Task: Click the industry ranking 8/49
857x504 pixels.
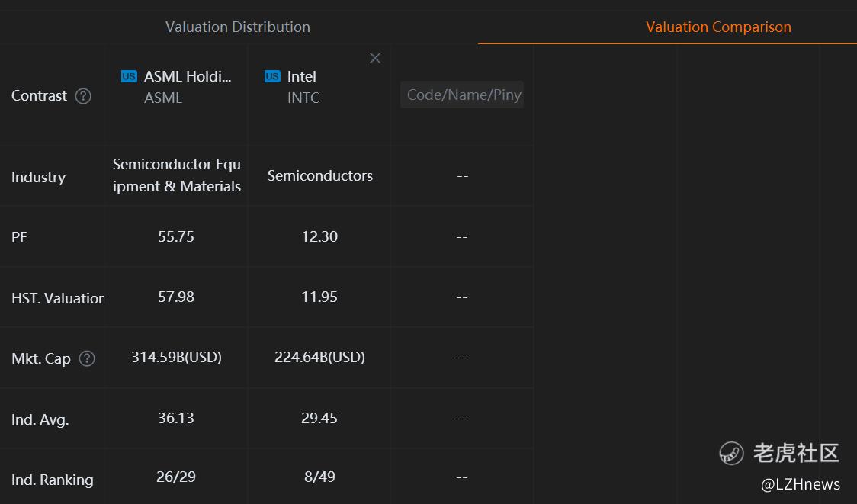Action: point(319,477)
